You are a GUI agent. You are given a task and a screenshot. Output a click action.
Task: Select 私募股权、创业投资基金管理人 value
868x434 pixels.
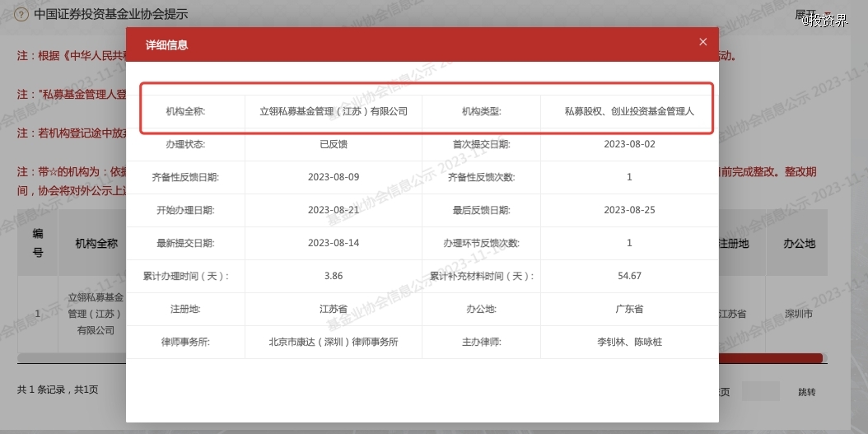tap(629, 111)
